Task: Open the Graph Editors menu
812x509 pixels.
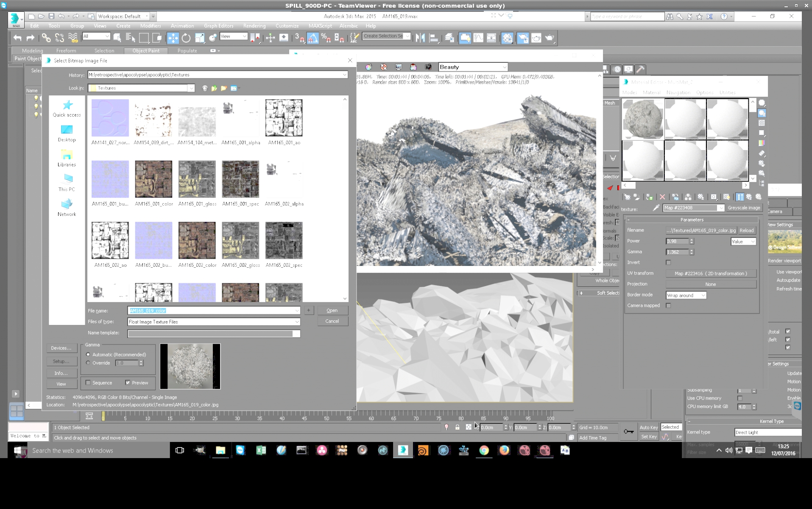Action: click(x=218, y=26)
